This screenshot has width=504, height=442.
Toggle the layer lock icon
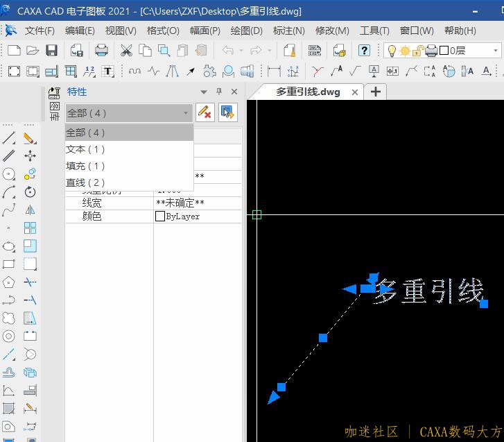418,51
